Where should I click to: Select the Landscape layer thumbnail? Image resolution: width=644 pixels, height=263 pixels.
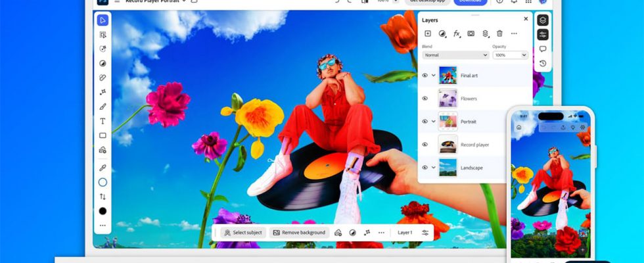(x=448, y=167)
